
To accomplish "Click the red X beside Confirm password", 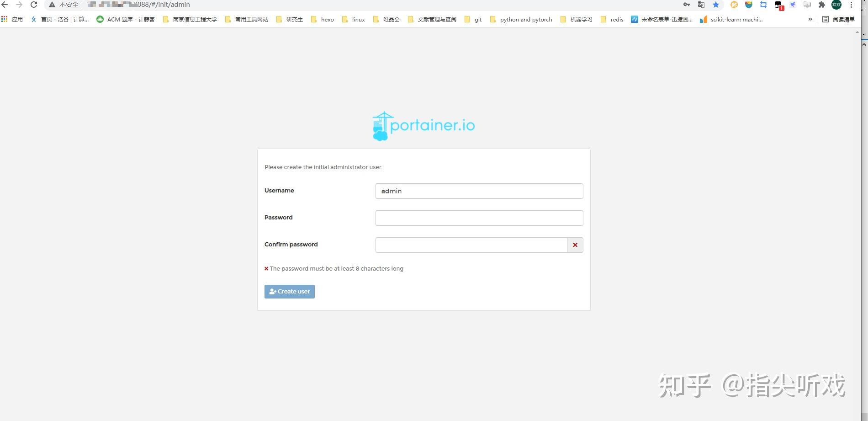I will point(575,245).
